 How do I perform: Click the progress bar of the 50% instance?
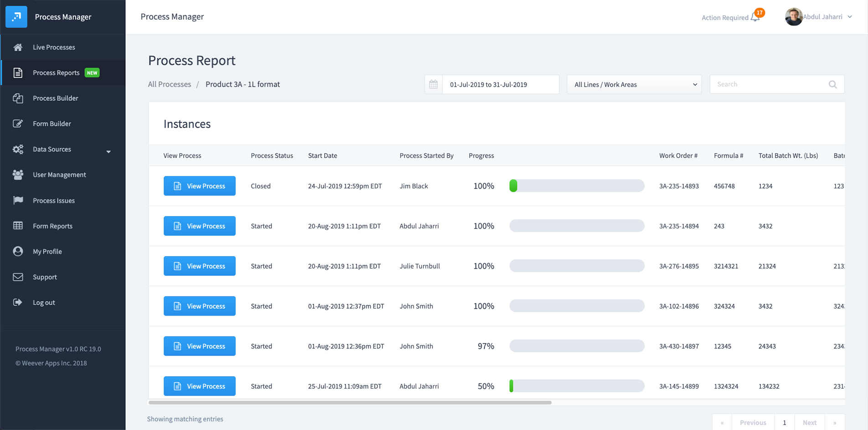tap(576, 386)
